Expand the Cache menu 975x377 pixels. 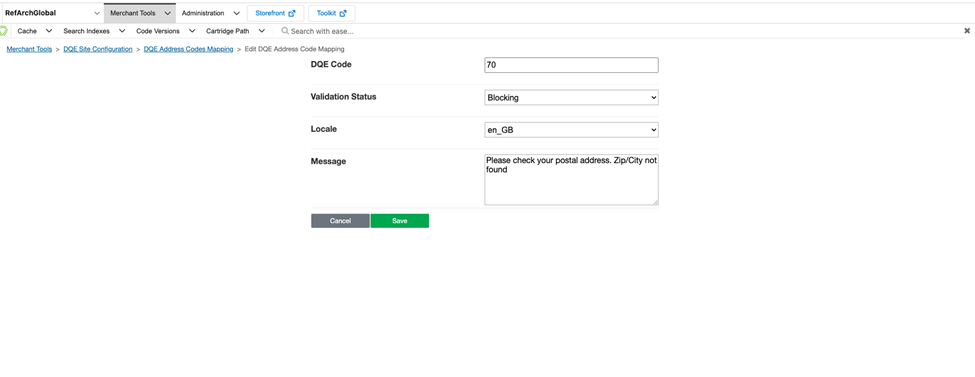tap(34, 30)
